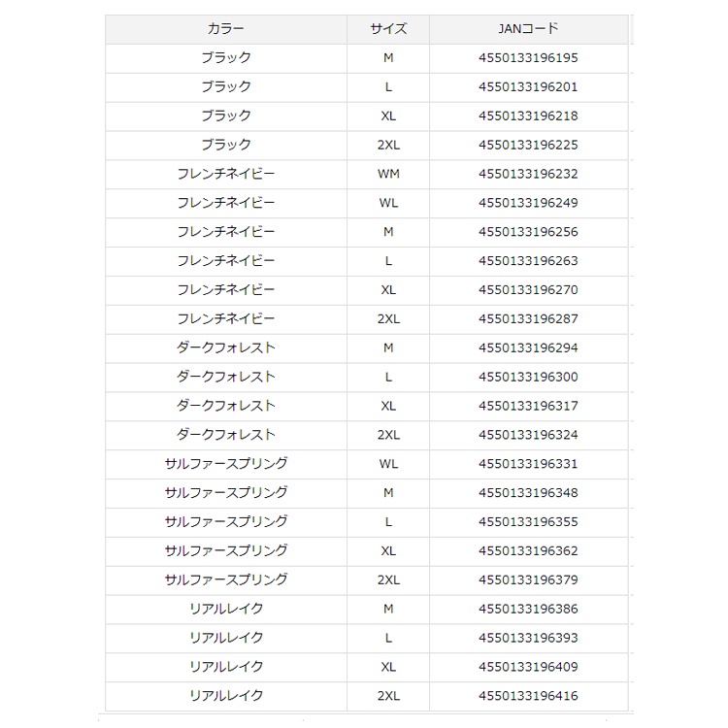Click JAN code 4550133196409
Viewport: 728px width, 728px height.
pyautogui.click(x=528, y=667)
